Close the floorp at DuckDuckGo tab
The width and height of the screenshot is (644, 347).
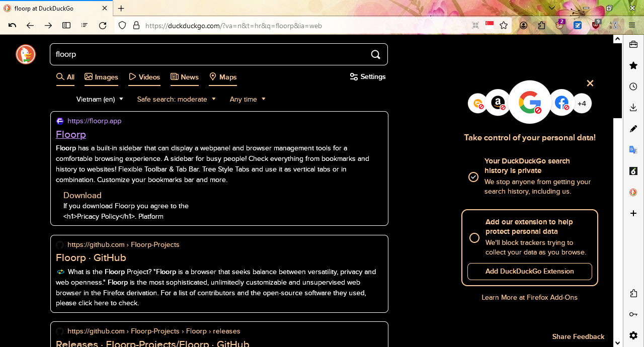(x=105, y=8)
